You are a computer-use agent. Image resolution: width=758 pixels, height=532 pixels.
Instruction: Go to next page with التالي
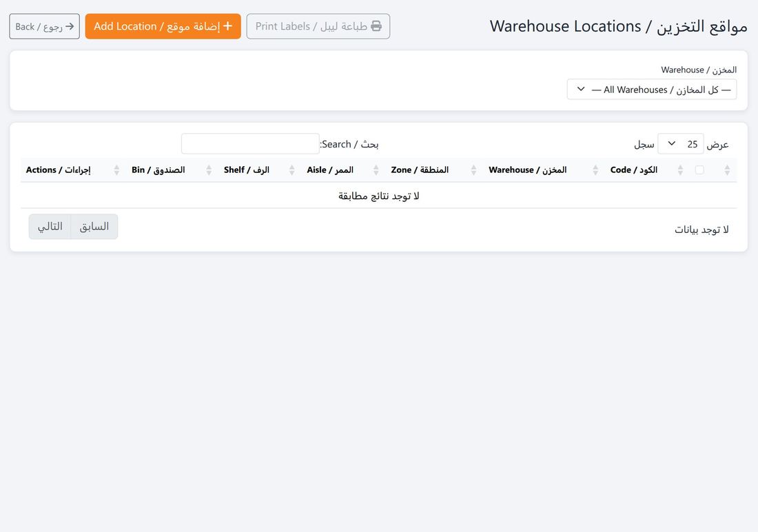coord(50,227)
